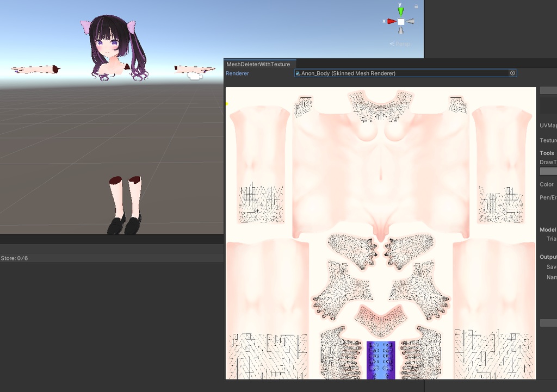Screen dimensions: 557x392
Task: Click the arrow icon next to the Persp label
Action: pos(392,43)
